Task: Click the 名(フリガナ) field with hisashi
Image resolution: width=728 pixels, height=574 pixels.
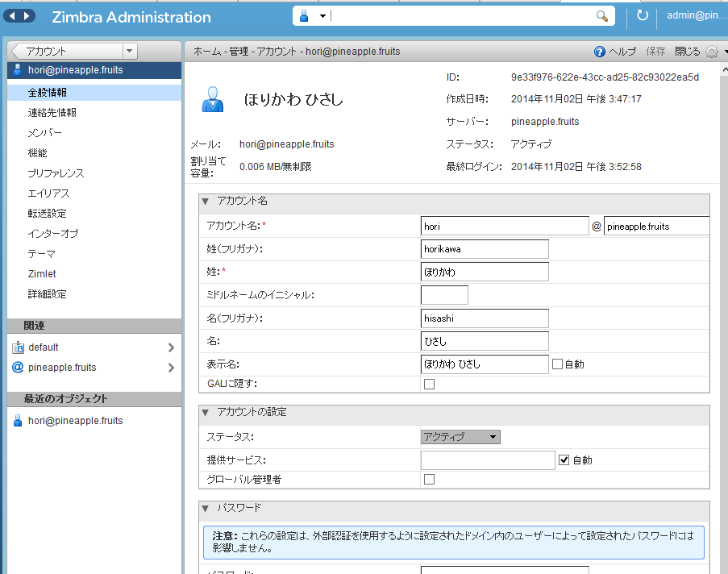Action: click(485, 318)
